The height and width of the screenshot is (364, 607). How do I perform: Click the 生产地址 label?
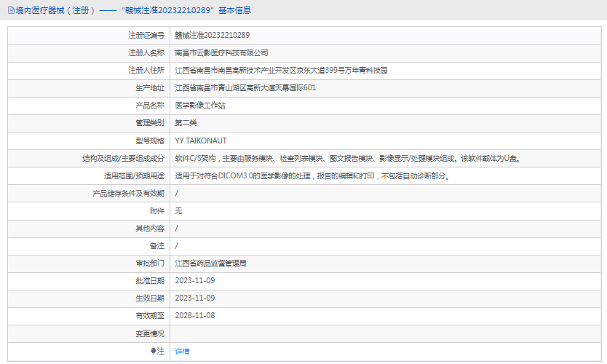click(150, 88)
